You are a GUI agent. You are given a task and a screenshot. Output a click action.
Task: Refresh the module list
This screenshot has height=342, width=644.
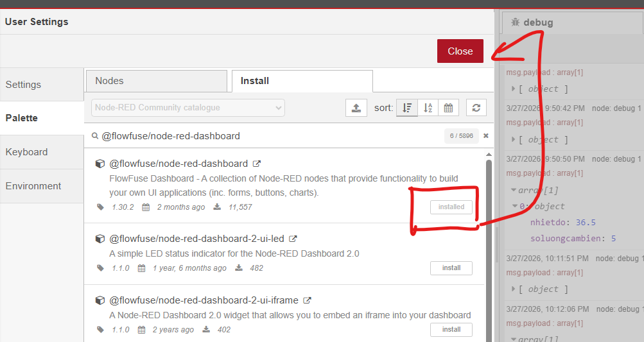(476, 108)
